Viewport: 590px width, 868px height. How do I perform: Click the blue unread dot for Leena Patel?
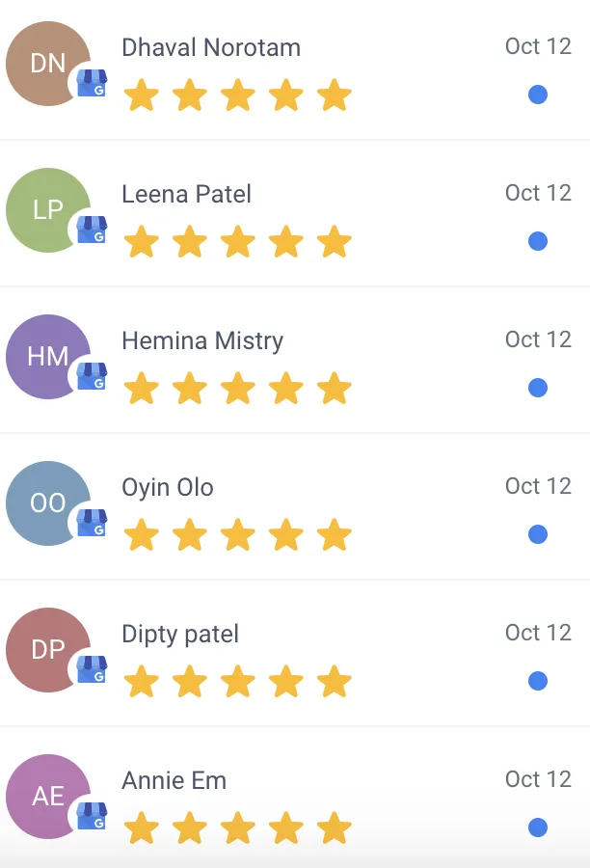pos(538,241)
